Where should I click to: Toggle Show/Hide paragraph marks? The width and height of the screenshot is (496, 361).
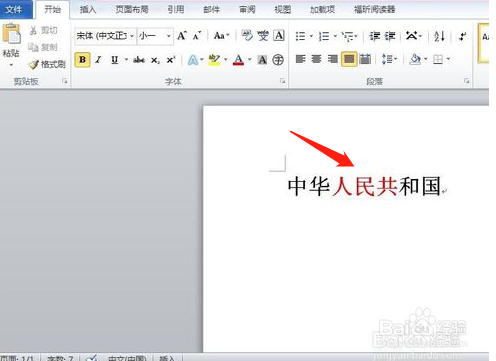click(462, 36)
